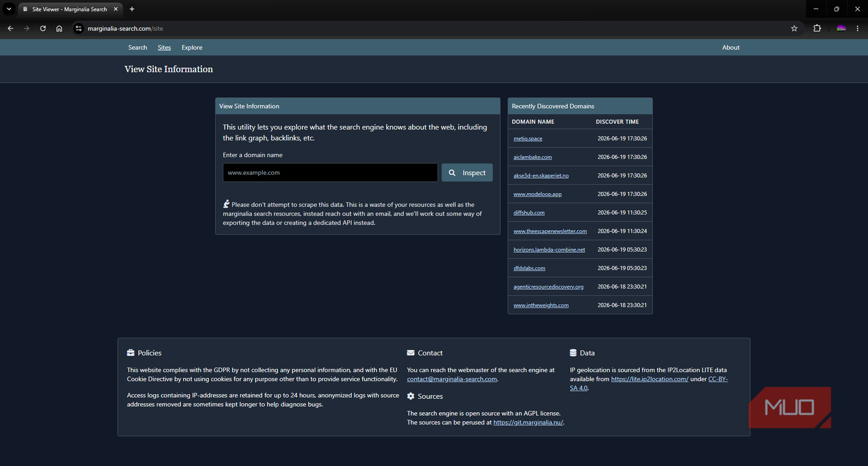Open the Search menu item

(x=138, y=47)
